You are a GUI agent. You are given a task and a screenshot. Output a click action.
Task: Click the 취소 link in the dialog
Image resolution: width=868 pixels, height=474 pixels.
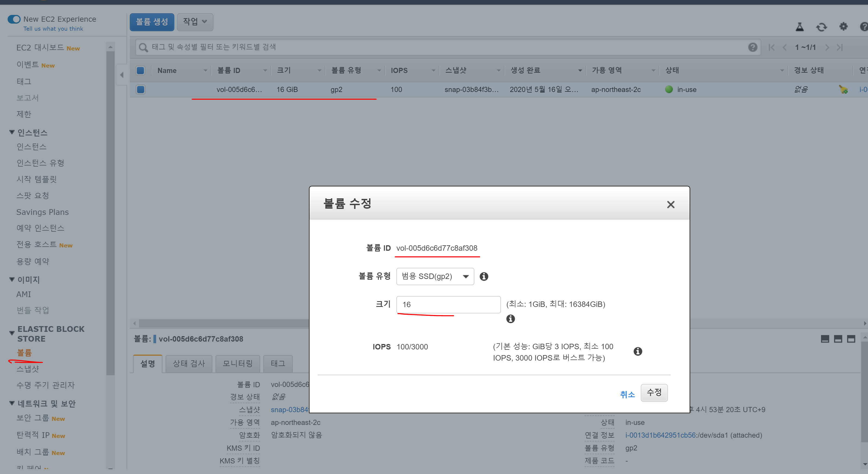click(x=627, y=394)
